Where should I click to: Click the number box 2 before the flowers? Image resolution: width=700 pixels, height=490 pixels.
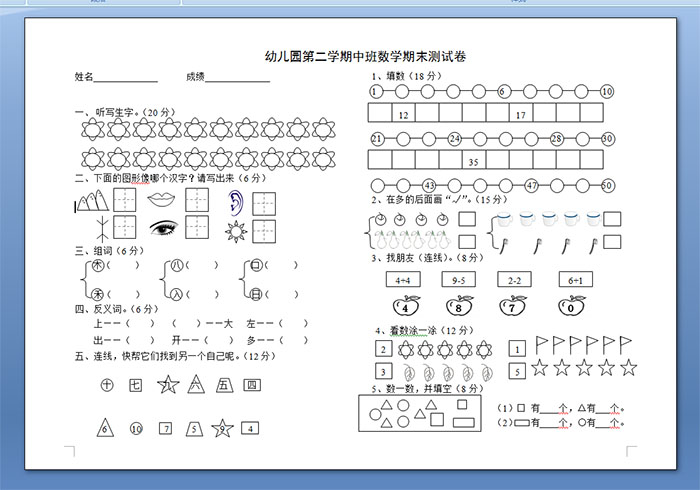383,349
